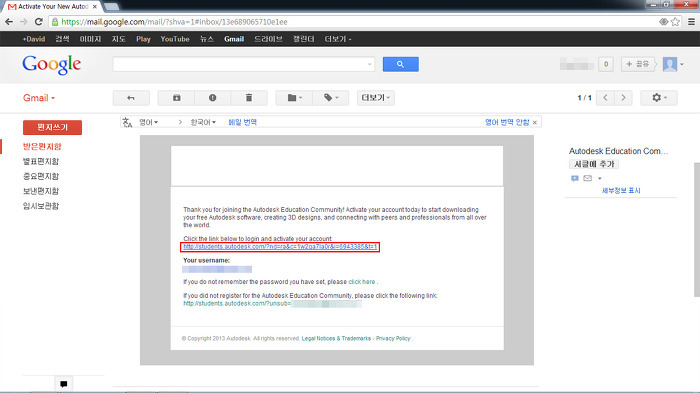Viewport: 700px width, 393px height.
Task: Select 뉴스 in the Google bar
Action: coord(207,39)
